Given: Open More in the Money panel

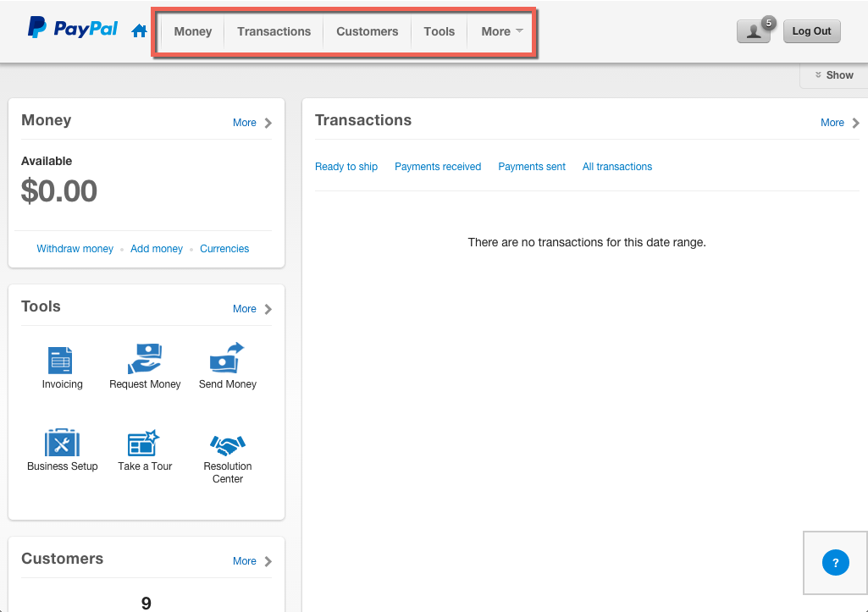Looking at the screenshot, I should coord(252,123).
